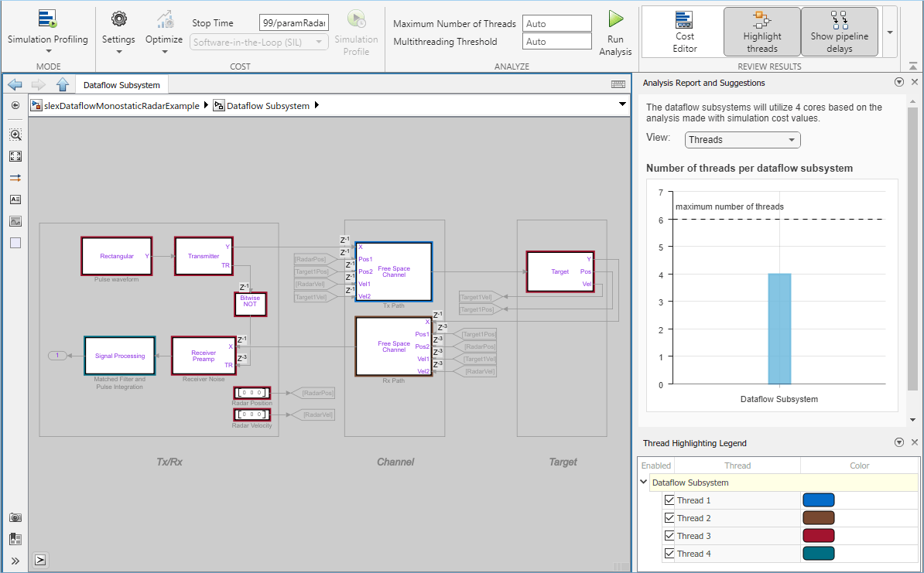Screen dimensions: 924x573
Task: Toggle the Thread 4 checkbox
Action: (x=669, y=554)
